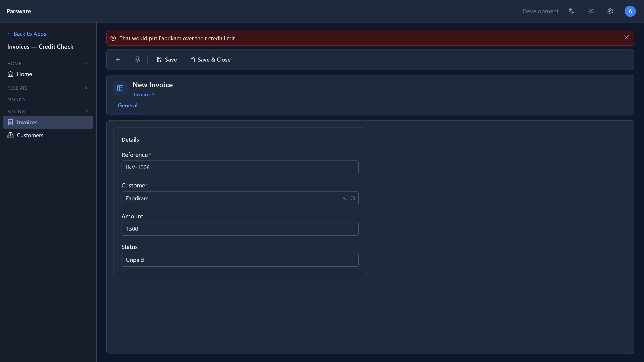Click the Details section heading
This screenshot has height=362, width=644.
[130, 140]
